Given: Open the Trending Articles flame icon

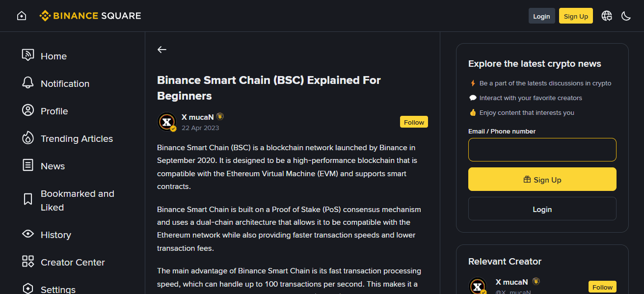Looking at the screenshot, I should [28, 138].
